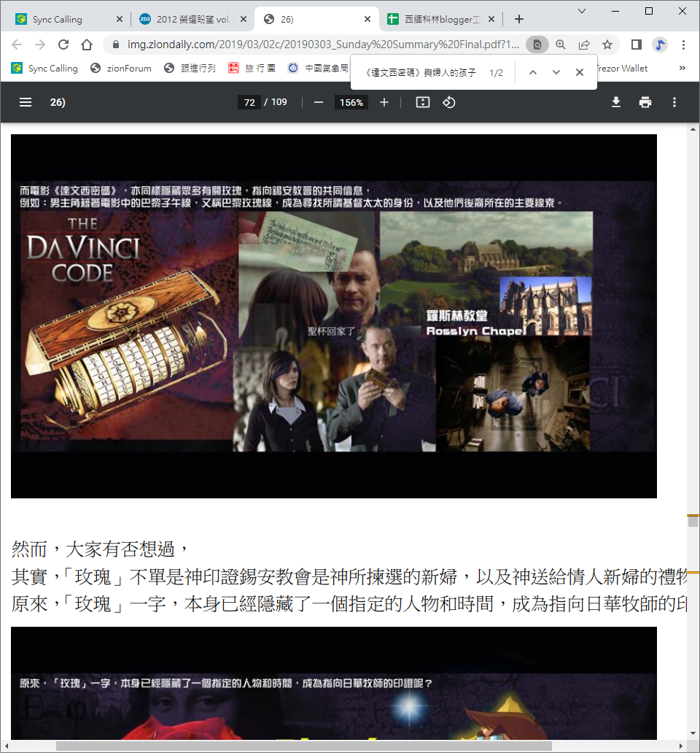The image size is (700, 753).
Task: Click the address bar URL
Action: click(323, 45)
